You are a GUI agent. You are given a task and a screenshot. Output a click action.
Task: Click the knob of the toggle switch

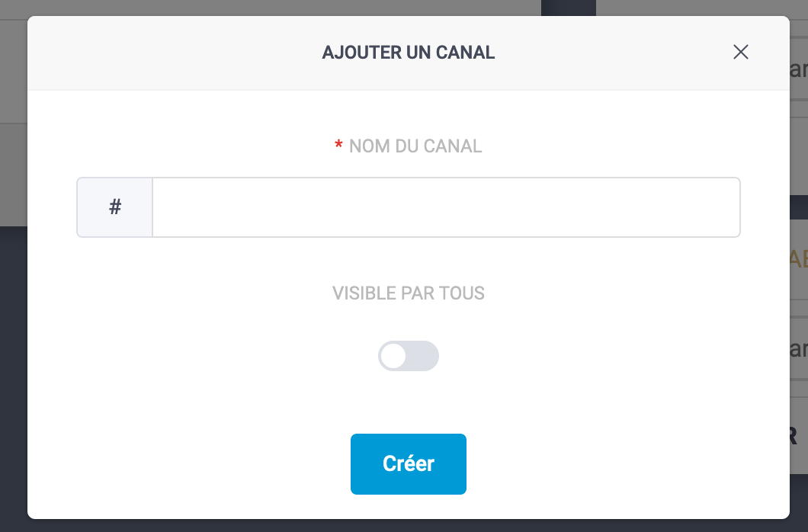coord(394,356)
